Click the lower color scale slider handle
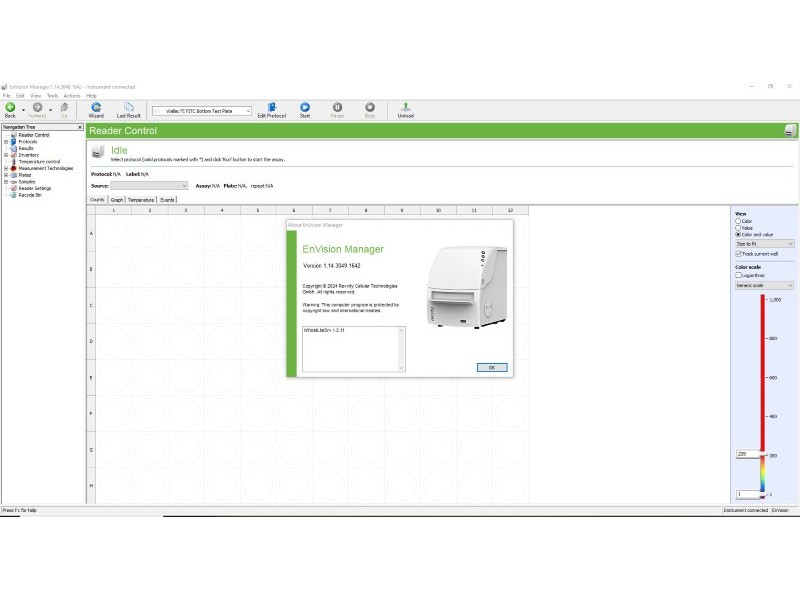Viewport: 800px width, 600px height. point(763,496)
